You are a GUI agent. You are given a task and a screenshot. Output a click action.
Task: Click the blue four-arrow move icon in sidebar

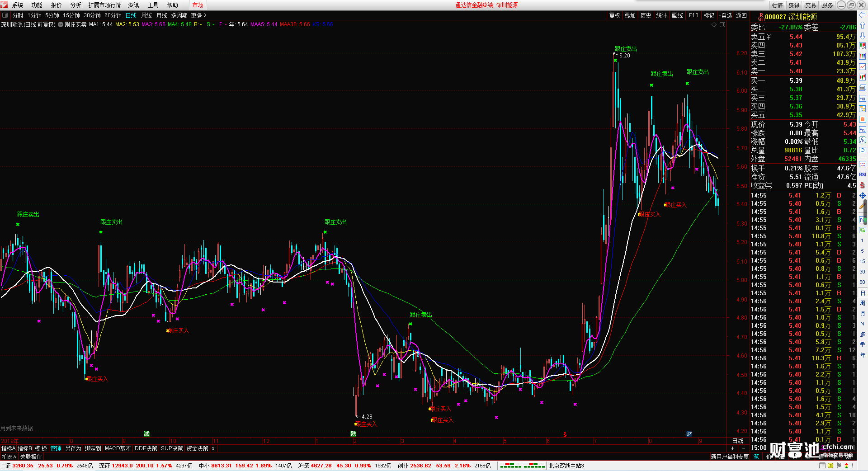863,195
